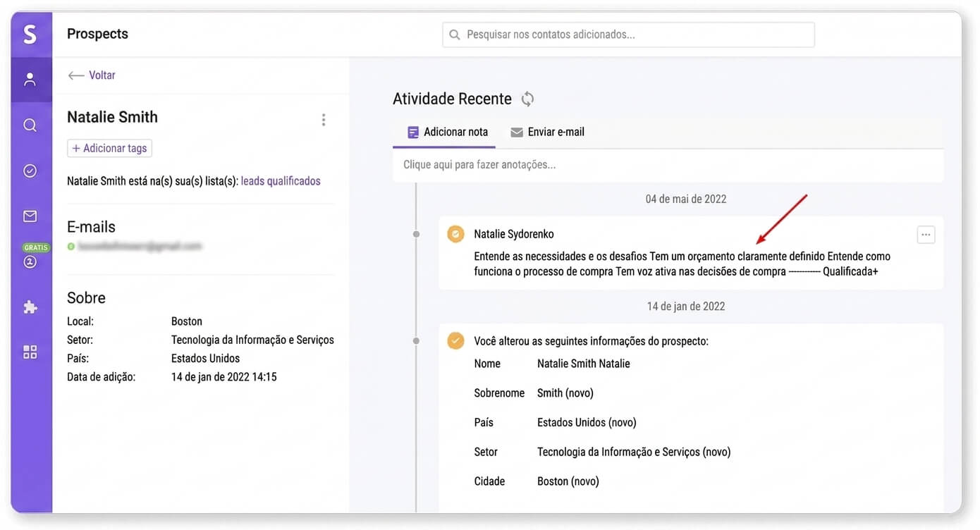This screenshot has height=530, width=980.
Task: Open the puzzle piece integrations icon
Action: (30, 307)
